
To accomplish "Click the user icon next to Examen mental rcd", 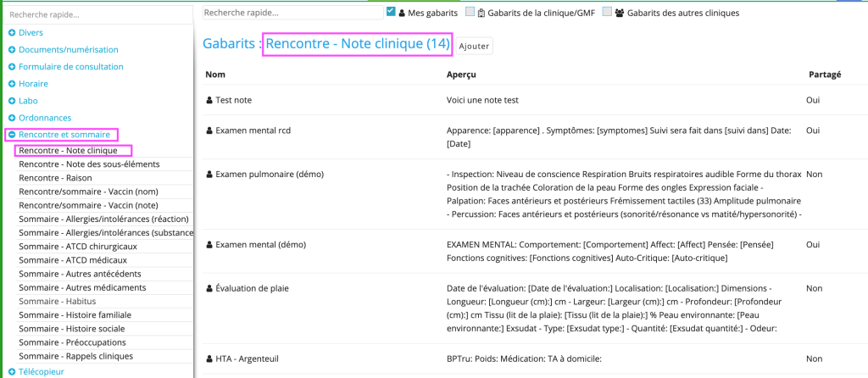I will (209, 131).
